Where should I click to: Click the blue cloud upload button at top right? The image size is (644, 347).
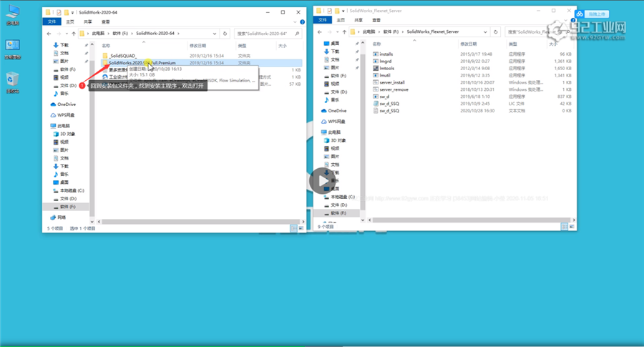(592, 14)
